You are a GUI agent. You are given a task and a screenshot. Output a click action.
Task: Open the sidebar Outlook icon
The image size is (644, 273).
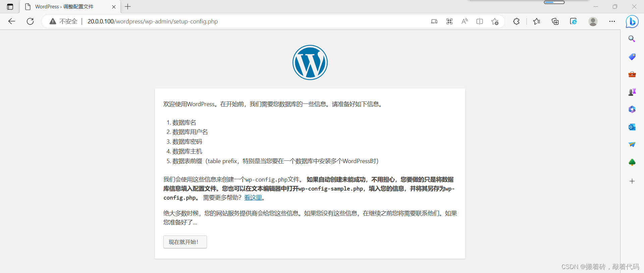click(632, 127)
